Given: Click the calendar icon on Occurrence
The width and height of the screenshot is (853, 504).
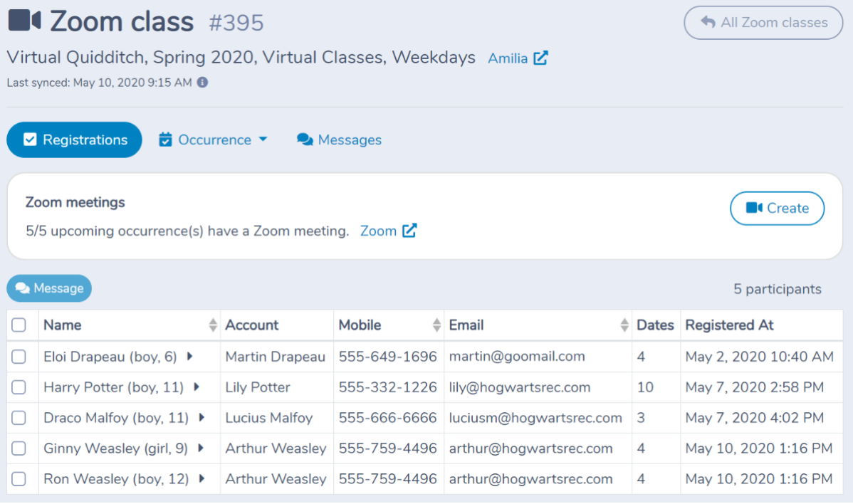Looking at the screenshot, I should pyautogui.click(x=165, y=140).
